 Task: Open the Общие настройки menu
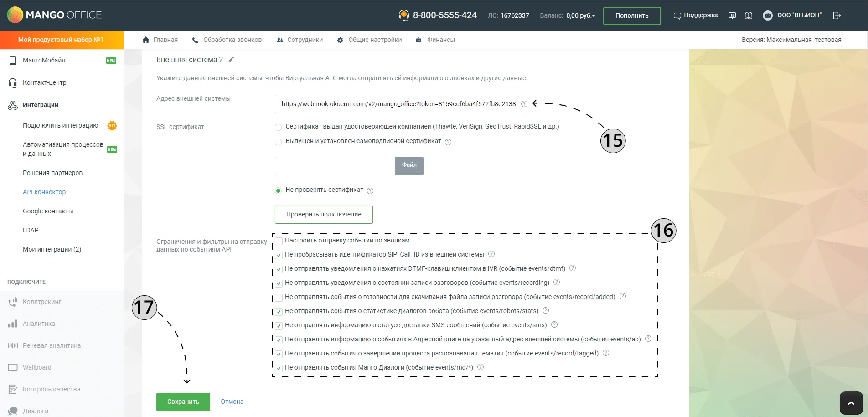(369, 40)
